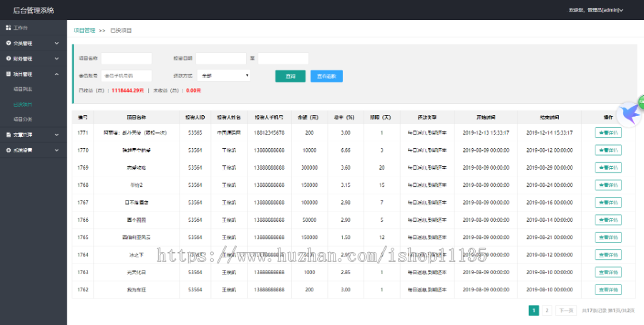Click the 财务管理 sidebar icon

coord(8,59)
